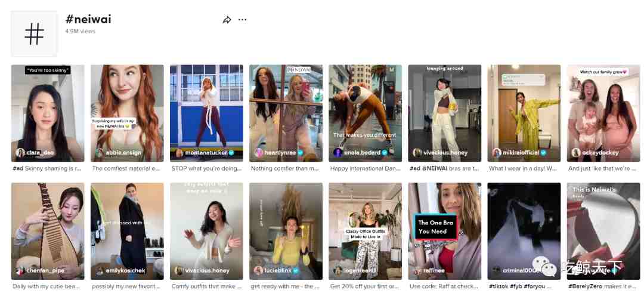
Task: Open the emilykosichek username link
Action: click(x=126, y=270)
